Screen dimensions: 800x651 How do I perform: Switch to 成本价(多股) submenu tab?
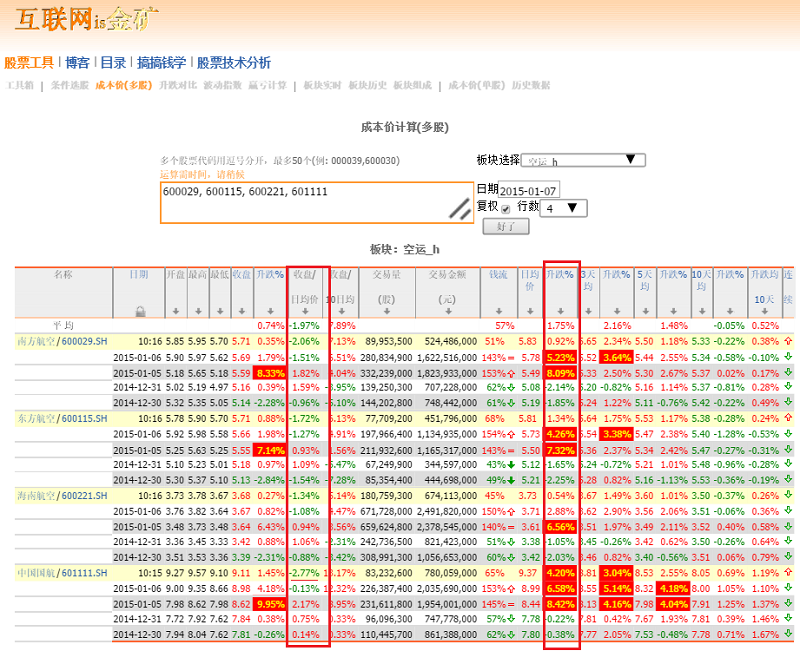[123, 85]
